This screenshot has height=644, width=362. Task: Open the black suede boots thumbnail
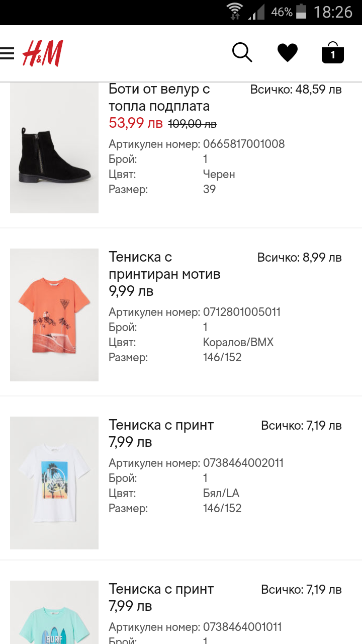[x=54, y=148]
